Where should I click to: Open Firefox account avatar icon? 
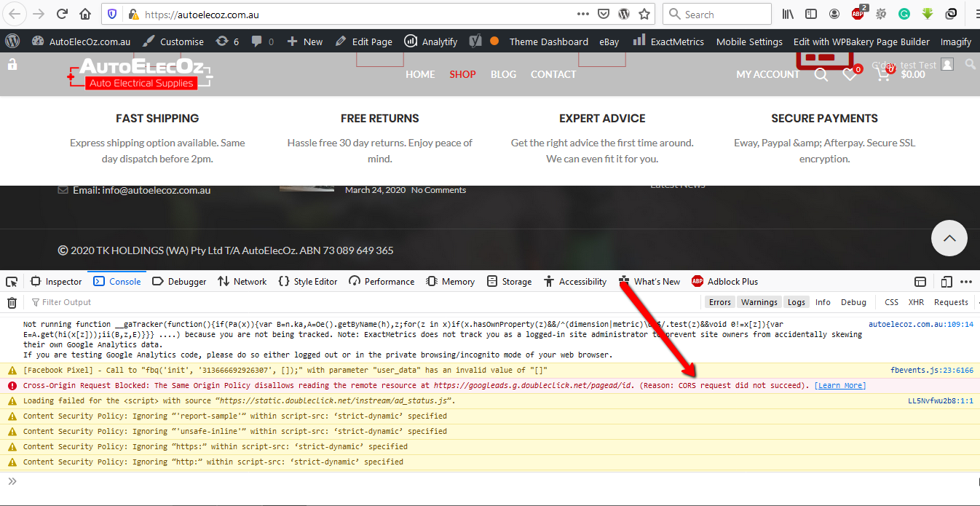(x=834, y=14)
